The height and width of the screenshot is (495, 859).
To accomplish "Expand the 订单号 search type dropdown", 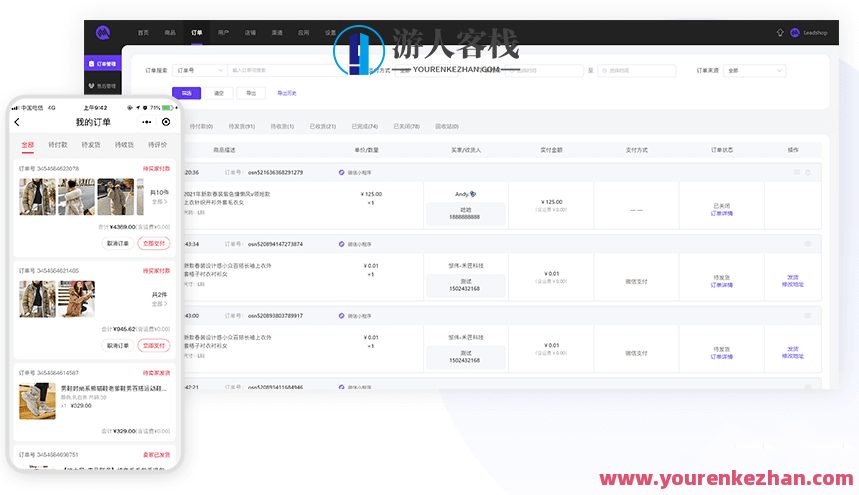I will (x=199, y=71).
